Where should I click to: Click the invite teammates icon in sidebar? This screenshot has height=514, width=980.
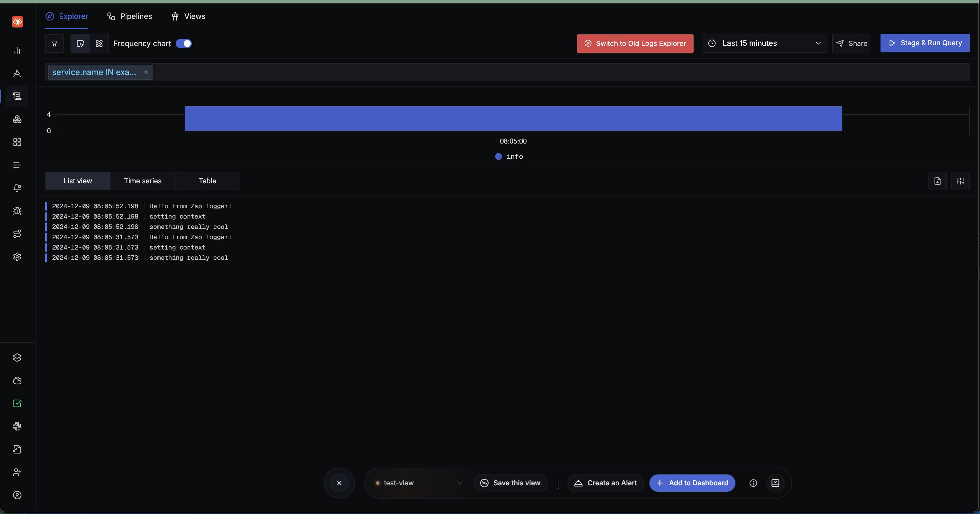pos(17,472)
